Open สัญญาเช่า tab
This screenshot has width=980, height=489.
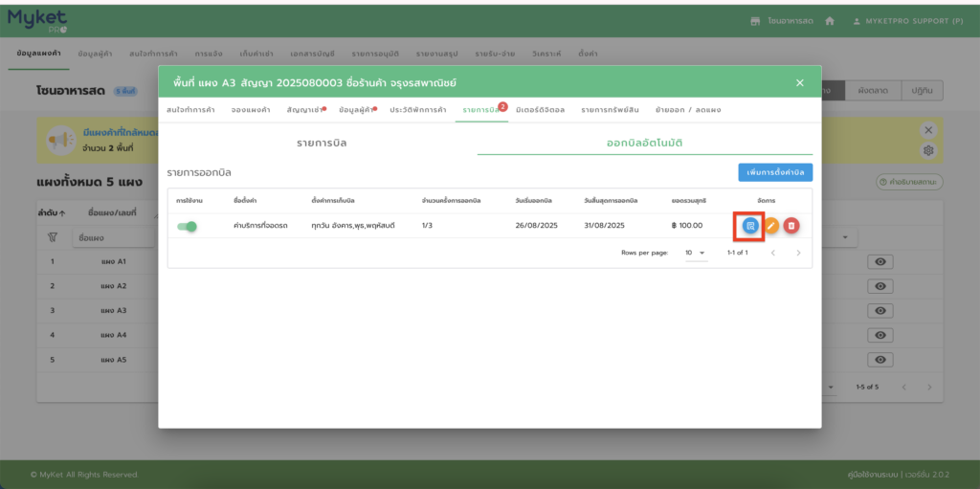click(305, 109)
